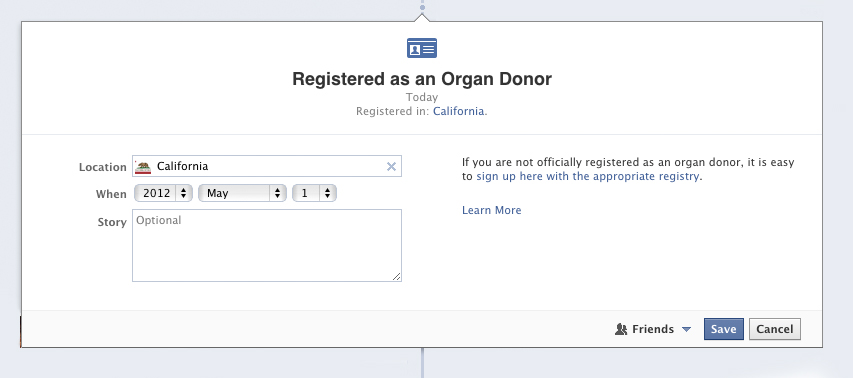Screen dimensions: 853x378
Task: Focus the optional Story text area
Action: (267, 245)
